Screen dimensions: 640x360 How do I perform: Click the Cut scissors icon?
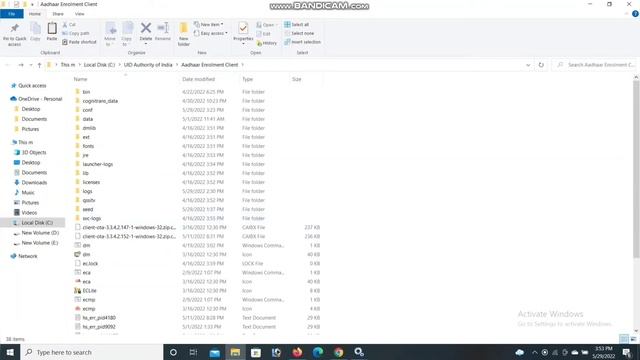click(65, 24)
